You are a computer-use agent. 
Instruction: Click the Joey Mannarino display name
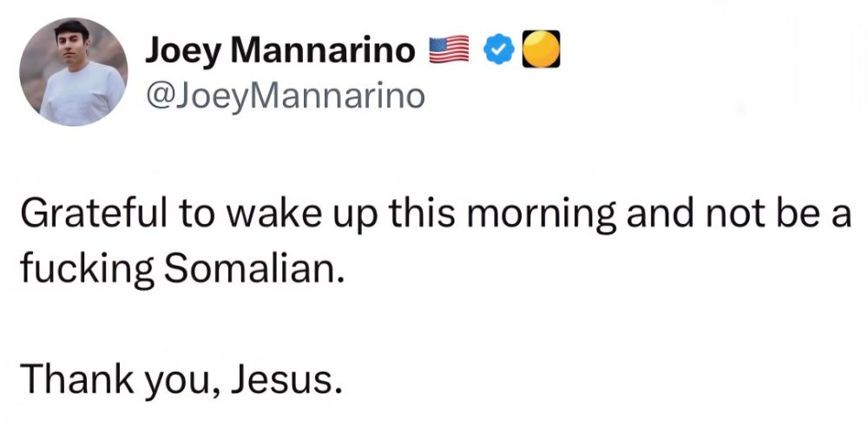click(x=279, y=51)
